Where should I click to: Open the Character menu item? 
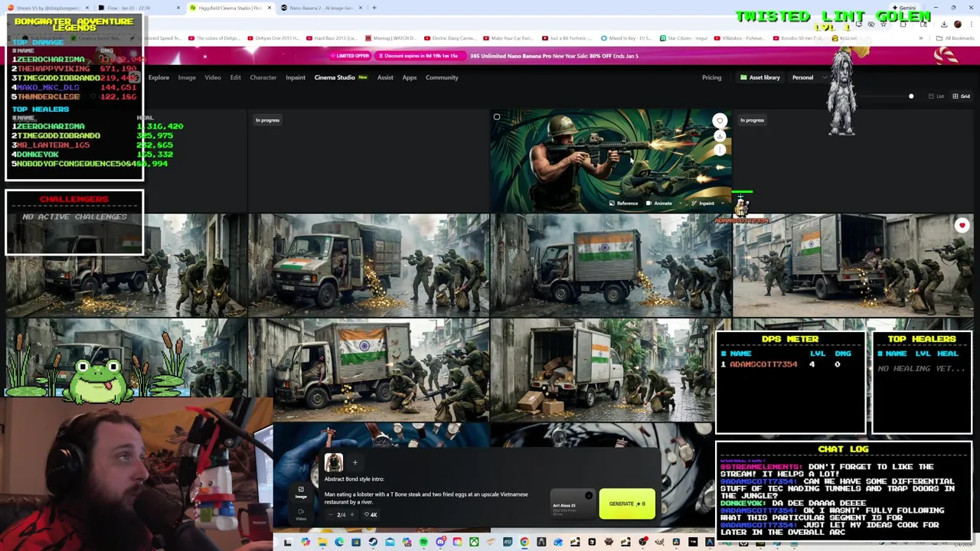[263, 77]
